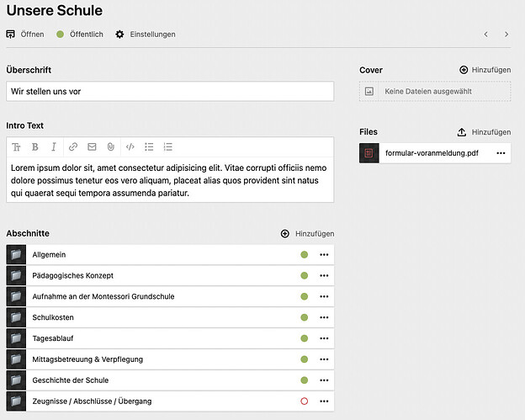525x420 pixels.
Task: Insert a bullet list in Intro Text
Action: click(x=149, y=146)
